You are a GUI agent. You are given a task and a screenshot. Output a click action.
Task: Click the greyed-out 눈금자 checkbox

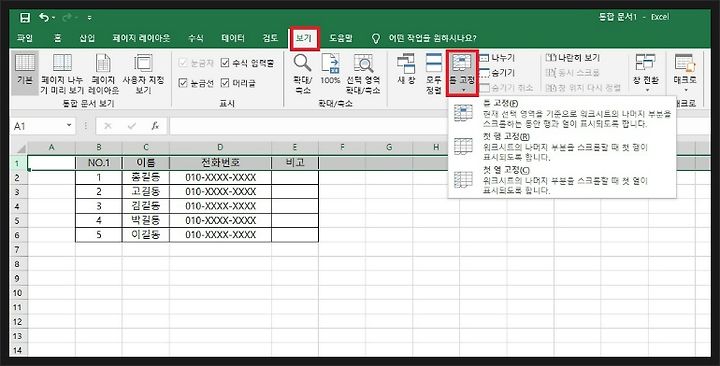coord(197,63)
